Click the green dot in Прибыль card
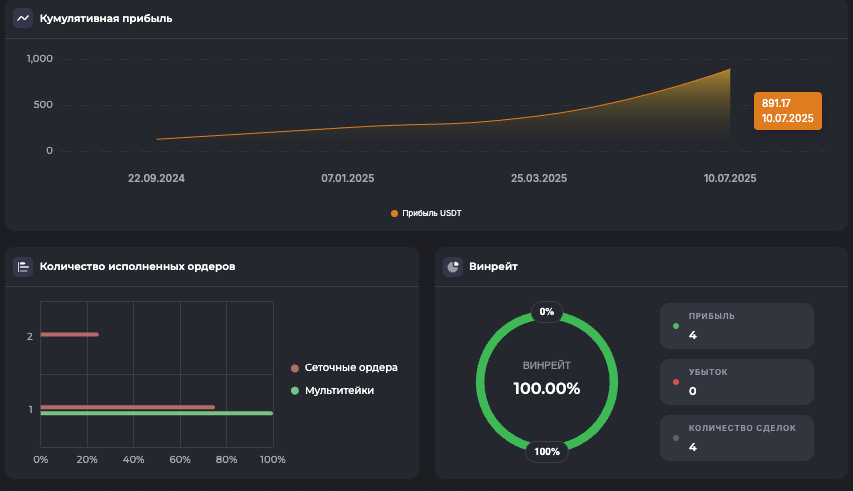The height and width of the screenshot is (491, 853). (676, 326)
